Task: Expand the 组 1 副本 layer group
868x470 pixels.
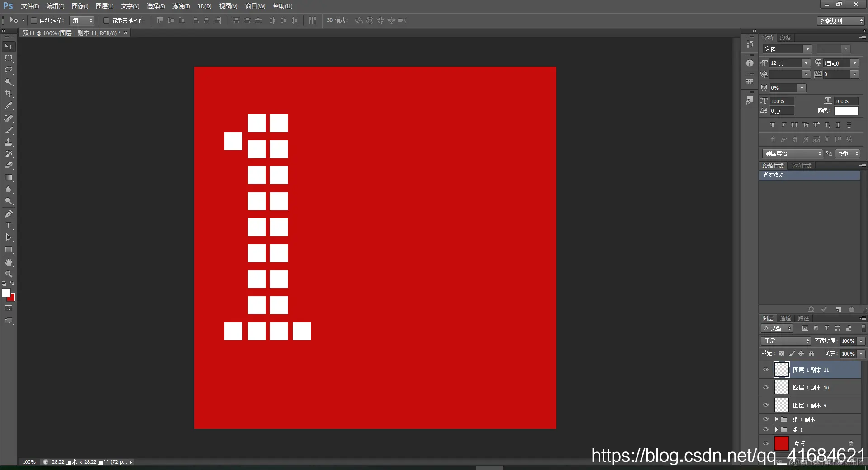Action: pos(776,419)
